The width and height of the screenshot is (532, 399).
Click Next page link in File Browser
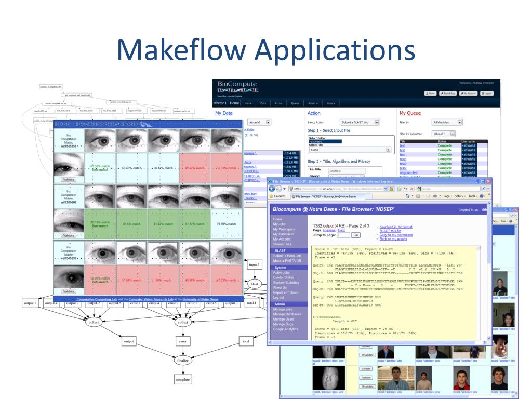341,230
